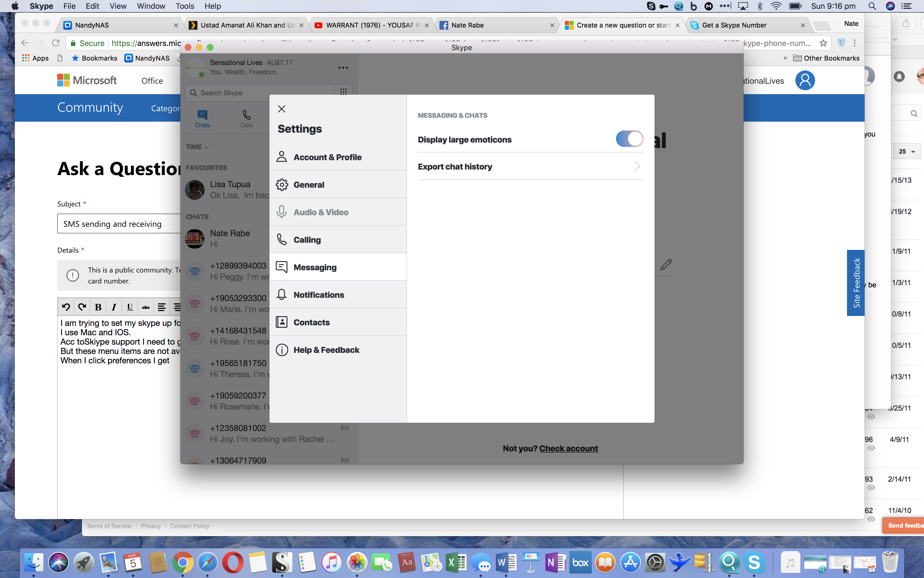Click the bookmark star in address bar
This screenshot has height=578, width=924.
(x=823, y=43)
